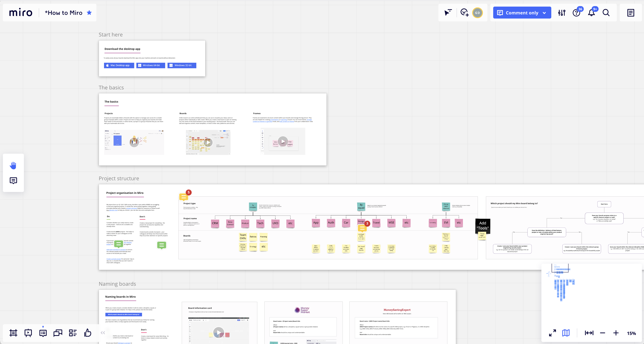Open the comment thread with 3 replies
Screen dimensions: 644x344
click(362, 228)
